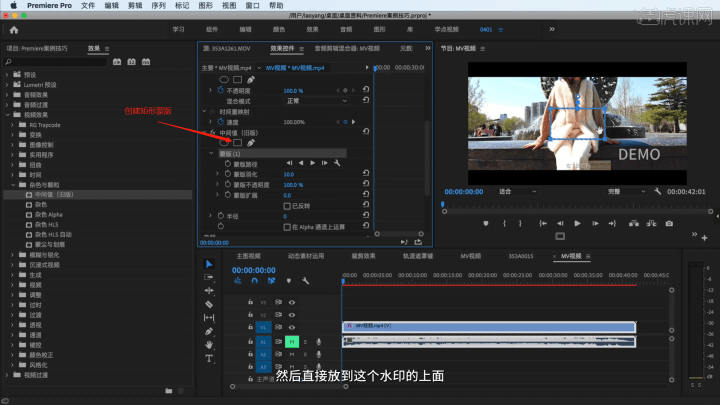Open mask tracking wrench options
720x405 pixels.
pyautogui.click(x=337, y=163)
